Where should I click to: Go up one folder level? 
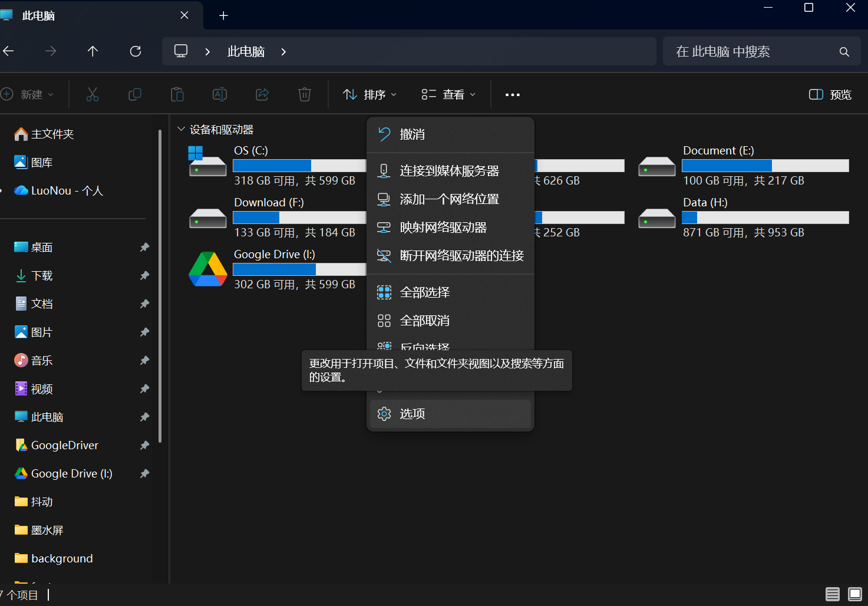93,51
